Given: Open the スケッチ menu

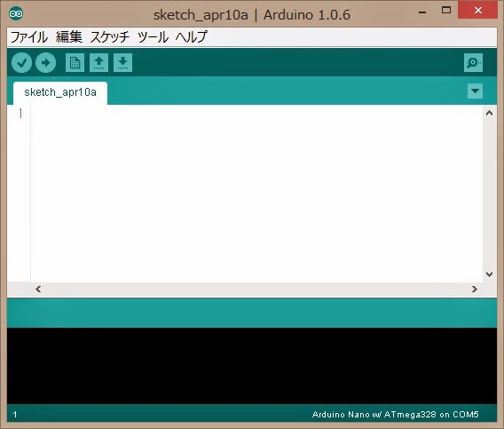Looking at the screenshot, I should click(110, 37).
